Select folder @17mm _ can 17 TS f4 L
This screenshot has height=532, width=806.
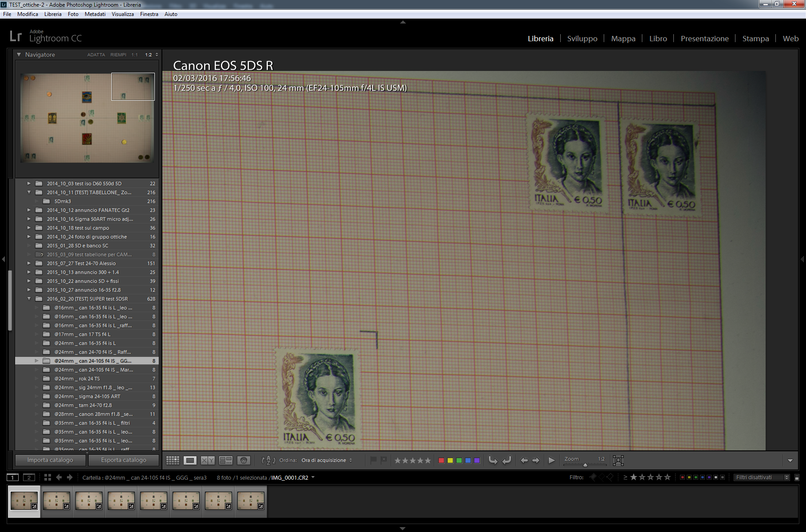point(87,334)
